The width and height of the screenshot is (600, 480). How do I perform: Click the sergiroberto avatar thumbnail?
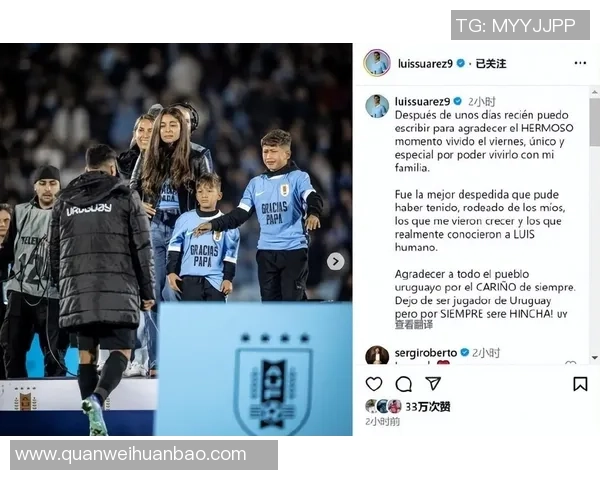coord(377,355)
